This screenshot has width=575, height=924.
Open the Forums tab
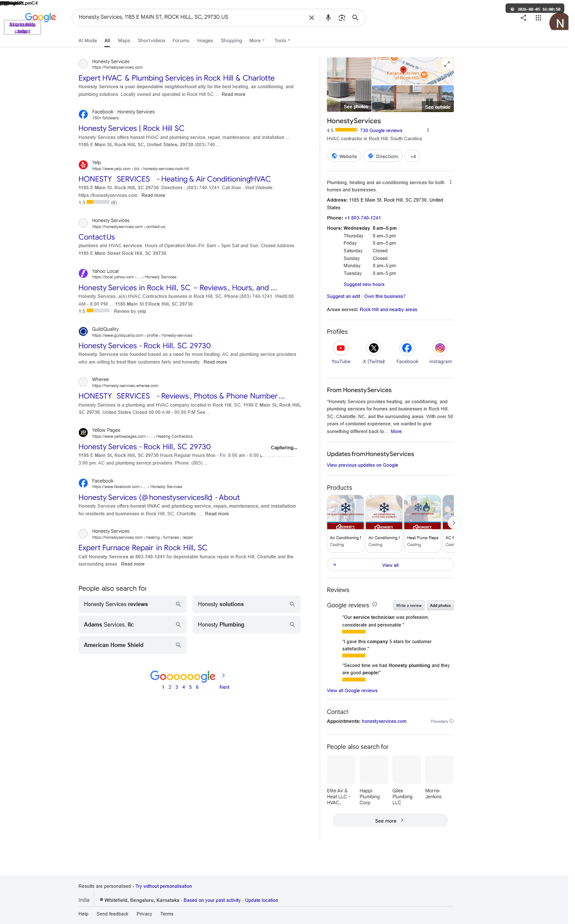(181, 41)
